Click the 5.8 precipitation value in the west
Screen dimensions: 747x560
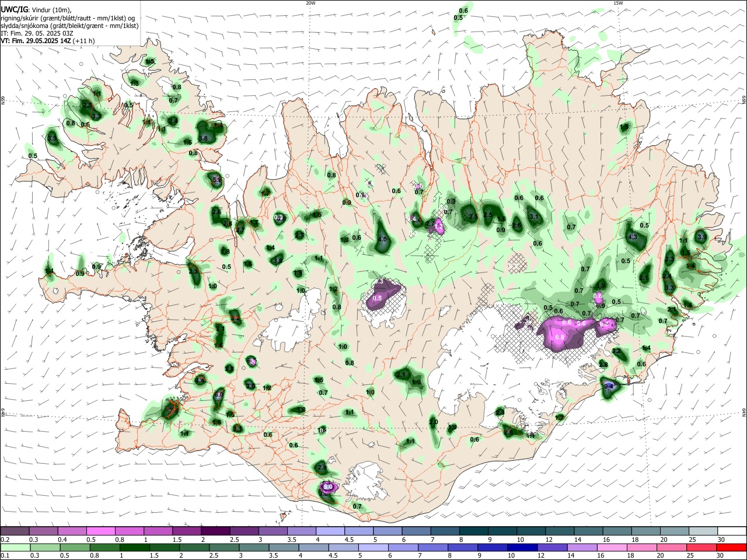[x=217, y=181]
